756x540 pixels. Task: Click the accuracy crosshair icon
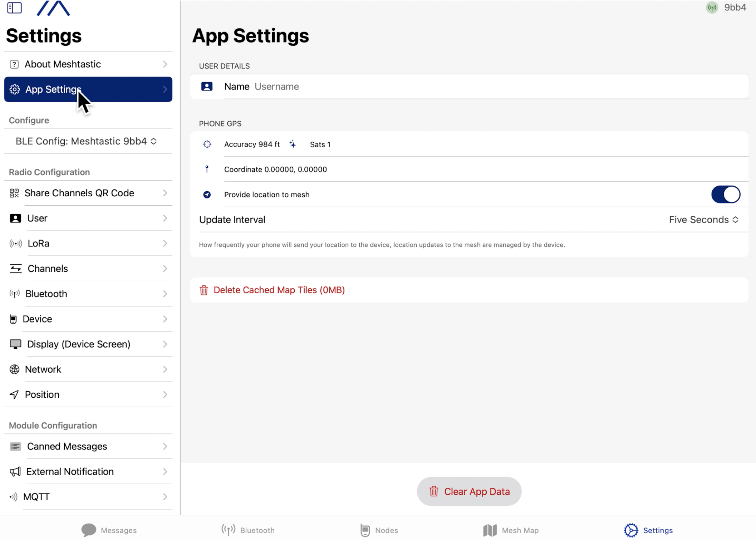[x=207, y=144]
